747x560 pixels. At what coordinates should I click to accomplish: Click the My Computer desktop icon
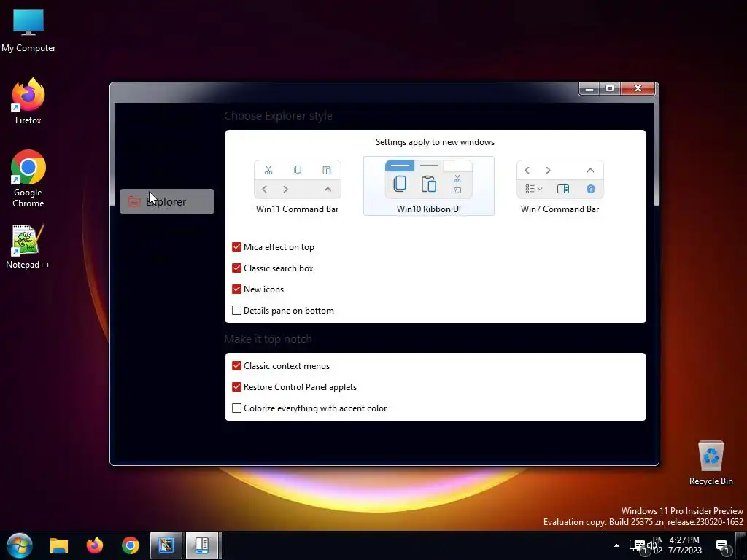[28, 30]
